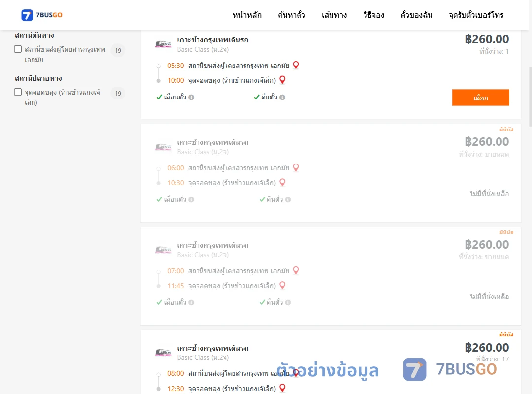Click info icon next to เลื่อนตั๋ว on 05:30 trip

pos(191,98)
